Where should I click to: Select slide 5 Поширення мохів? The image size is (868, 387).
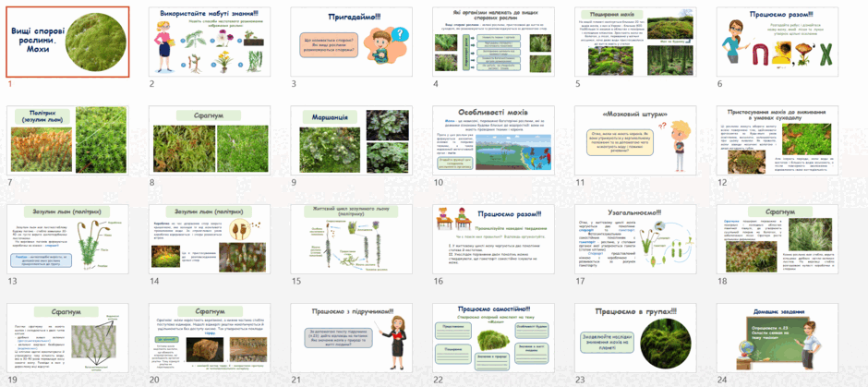[635, 42]
